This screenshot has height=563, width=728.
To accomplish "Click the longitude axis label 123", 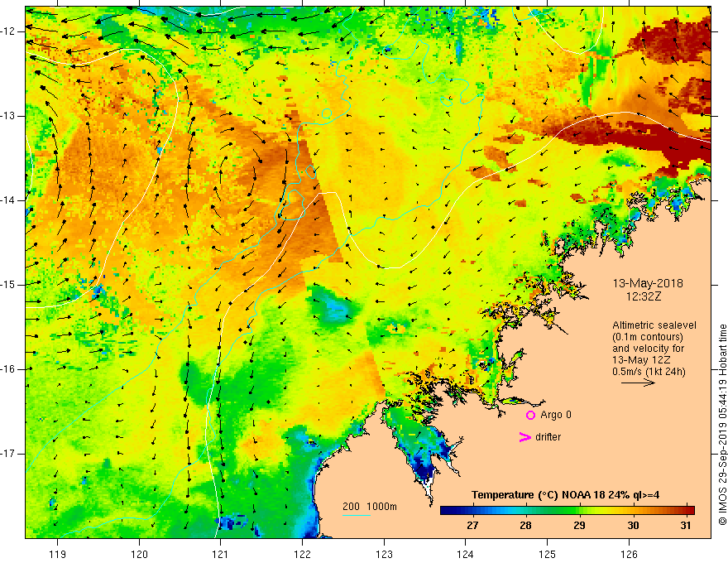I will click(384, 554).
